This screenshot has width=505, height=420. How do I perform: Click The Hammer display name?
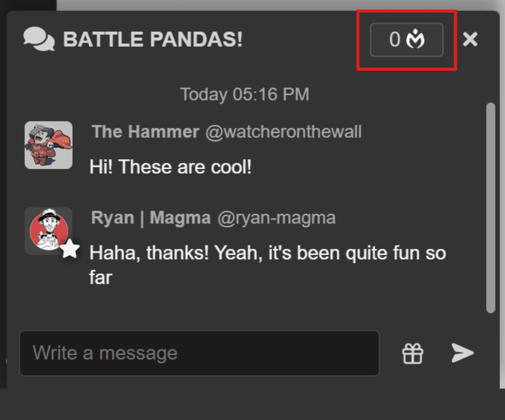point(145,132)
